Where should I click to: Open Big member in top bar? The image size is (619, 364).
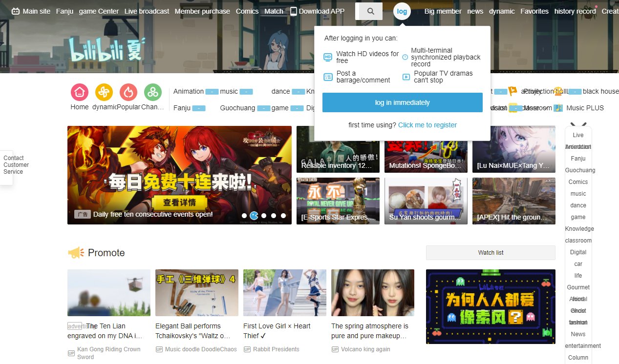[x=443, y=11]
